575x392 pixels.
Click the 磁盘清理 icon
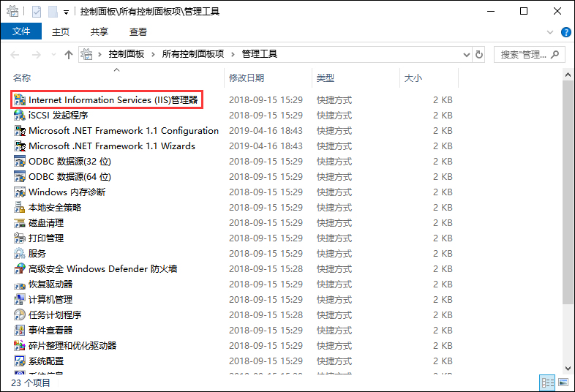20,223
